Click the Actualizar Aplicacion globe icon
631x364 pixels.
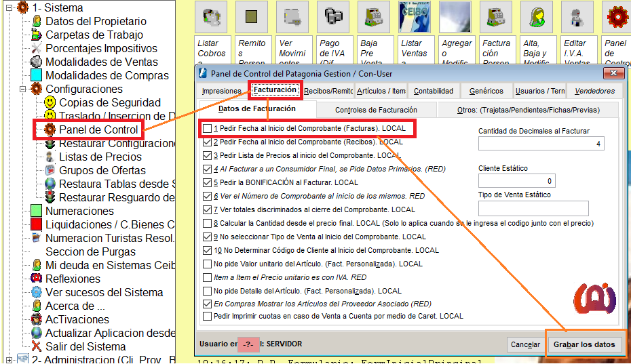[37, 333]
